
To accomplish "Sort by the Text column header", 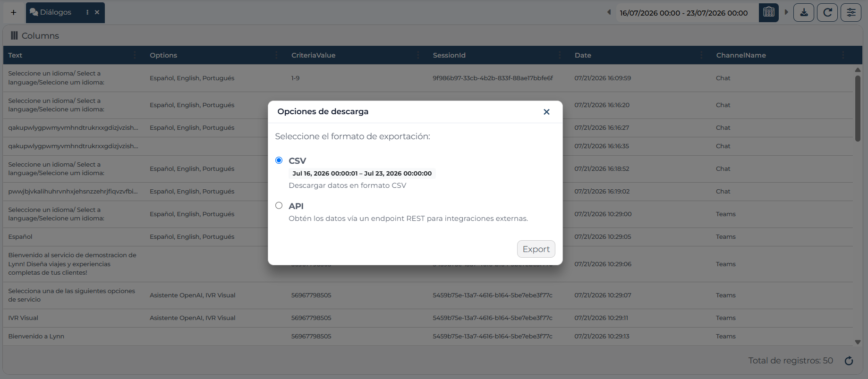I will [x=15, y=55].
